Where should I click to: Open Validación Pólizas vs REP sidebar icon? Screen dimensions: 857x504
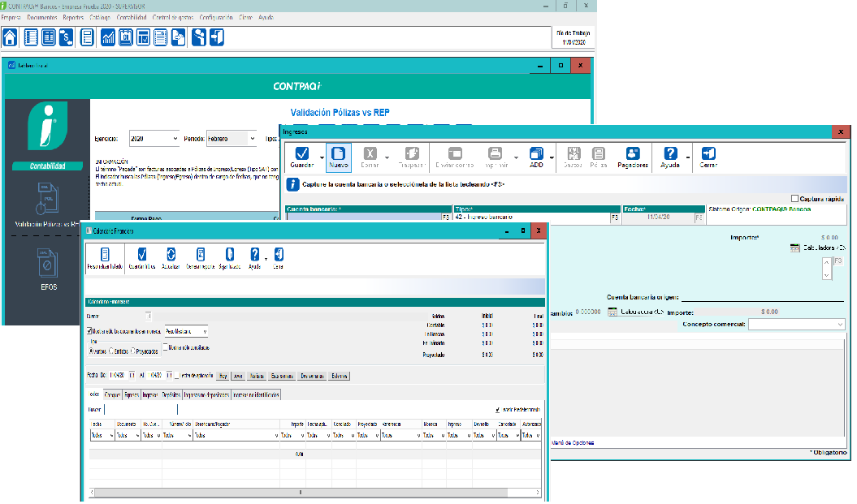tap(48, 200)
